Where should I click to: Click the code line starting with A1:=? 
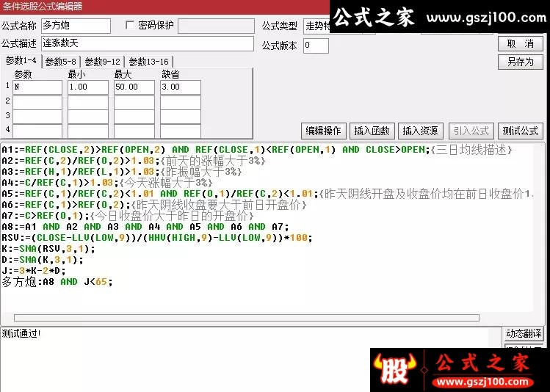[257, 150]
